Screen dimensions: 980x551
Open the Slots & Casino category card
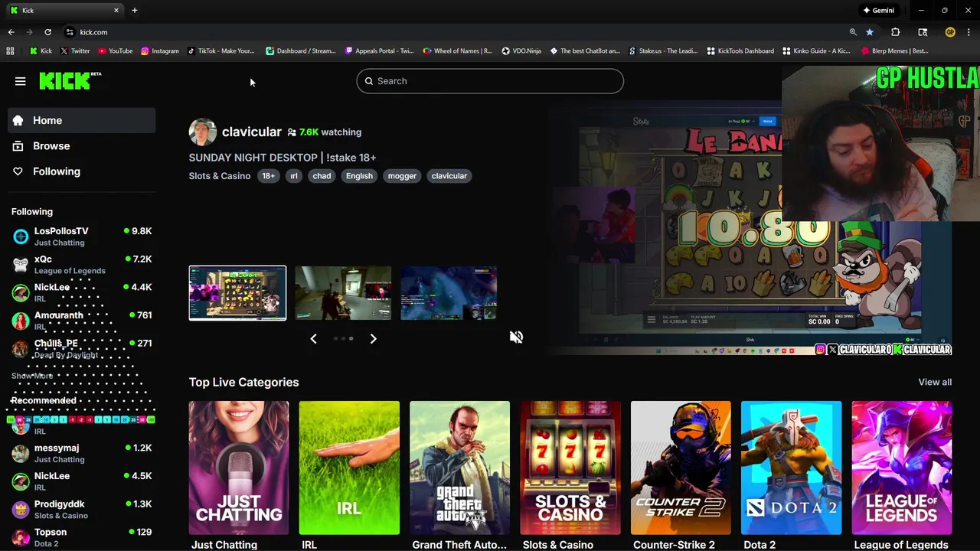tap(570, 468)
